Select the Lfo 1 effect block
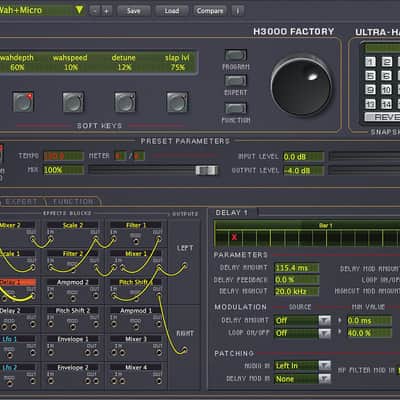This screenshot has width=400, height=400. [17, 339]
